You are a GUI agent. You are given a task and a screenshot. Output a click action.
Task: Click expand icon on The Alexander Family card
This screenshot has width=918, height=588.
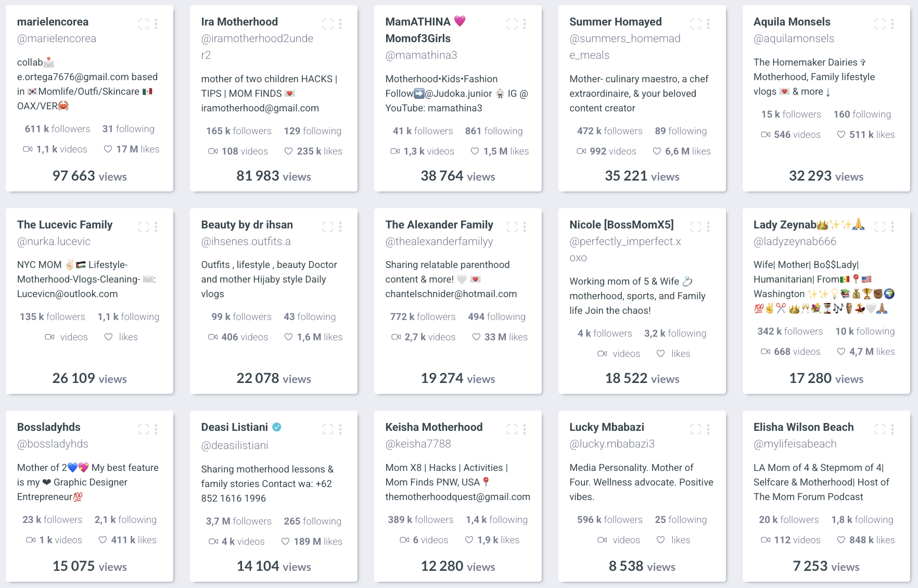tap(512, 227)
